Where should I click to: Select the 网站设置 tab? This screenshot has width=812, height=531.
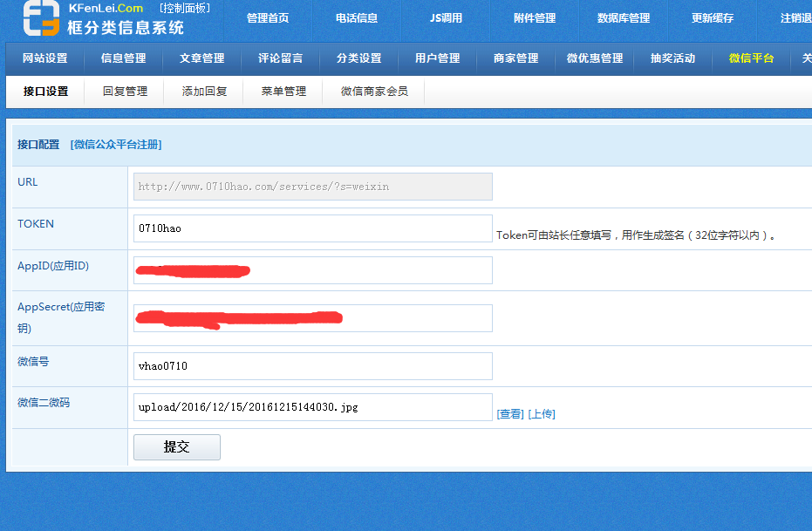point(44,58)
